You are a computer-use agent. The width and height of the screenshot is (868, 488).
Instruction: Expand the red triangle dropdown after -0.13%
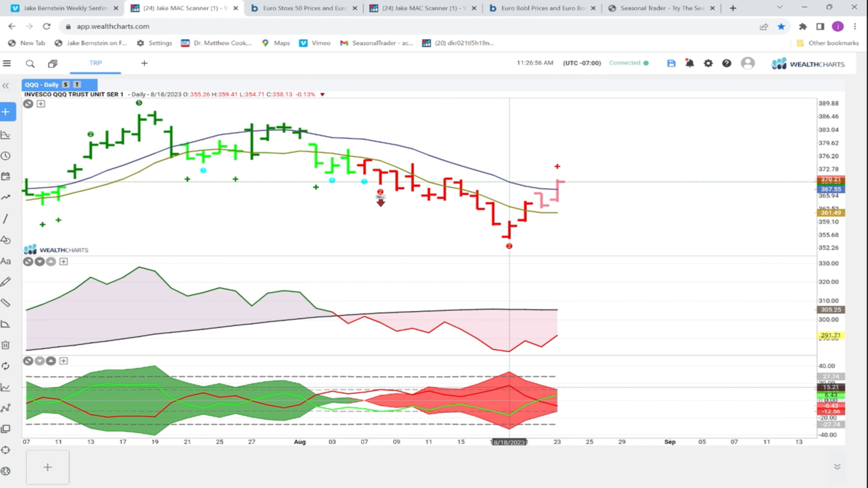point(322,94)
